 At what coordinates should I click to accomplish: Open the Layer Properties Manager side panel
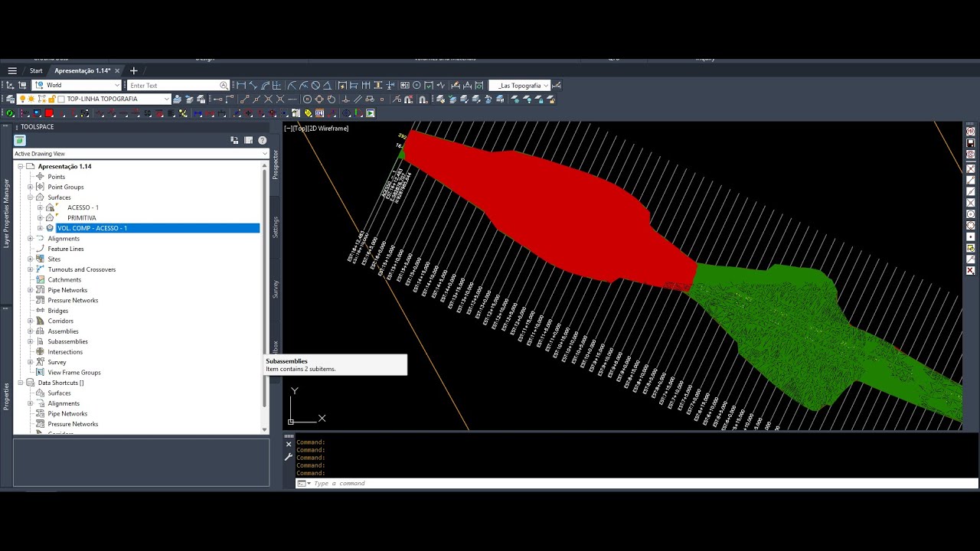tap(7, 212)
